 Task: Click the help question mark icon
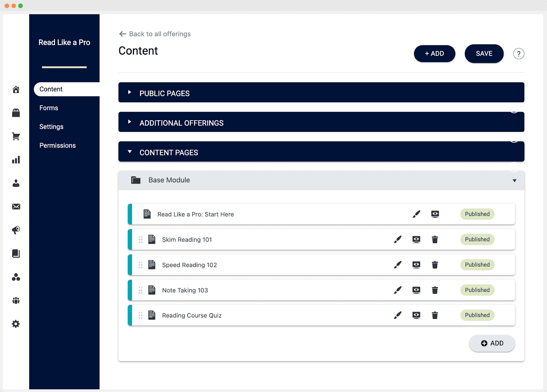point(519,54)
